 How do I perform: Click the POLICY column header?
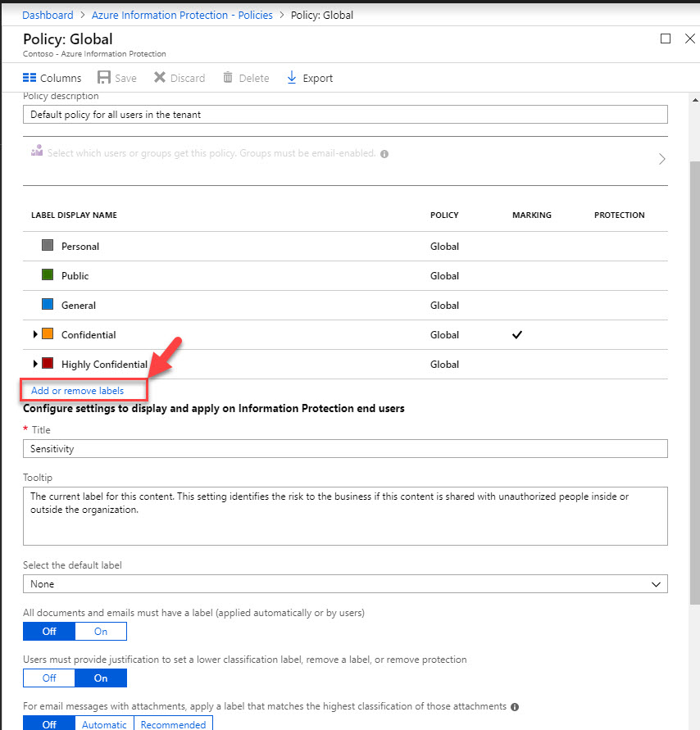(x=444, y=215)
